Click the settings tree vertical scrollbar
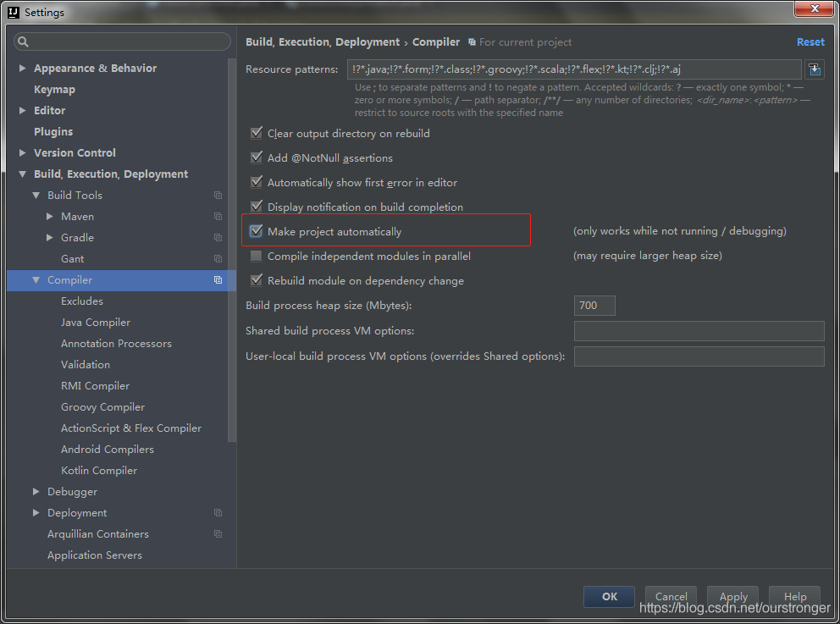This screenshot has height=624, width=840. click(232, 250)
